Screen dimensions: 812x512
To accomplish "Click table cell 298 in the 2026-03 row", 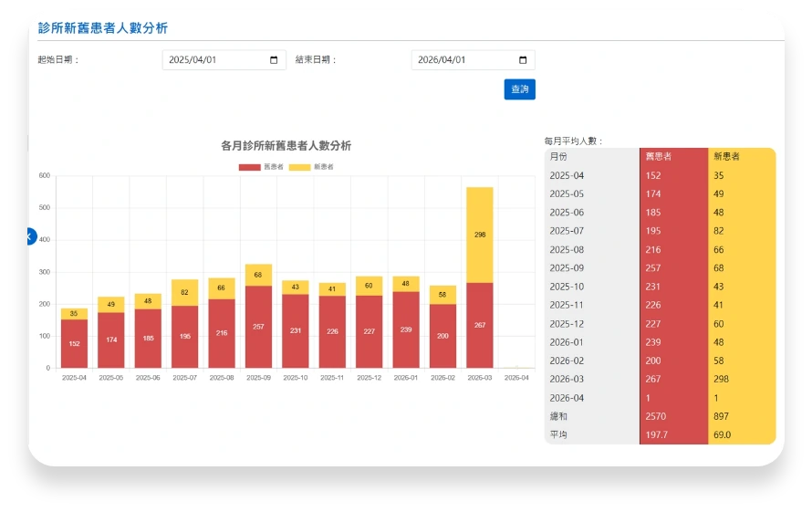I will (x=721, y=380).
